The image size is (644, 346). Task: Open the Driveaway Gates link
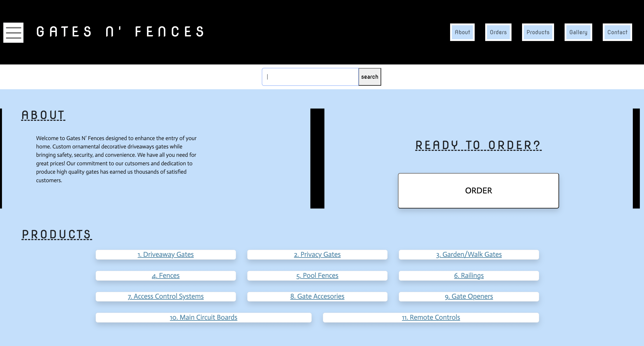tap(166, 254)
